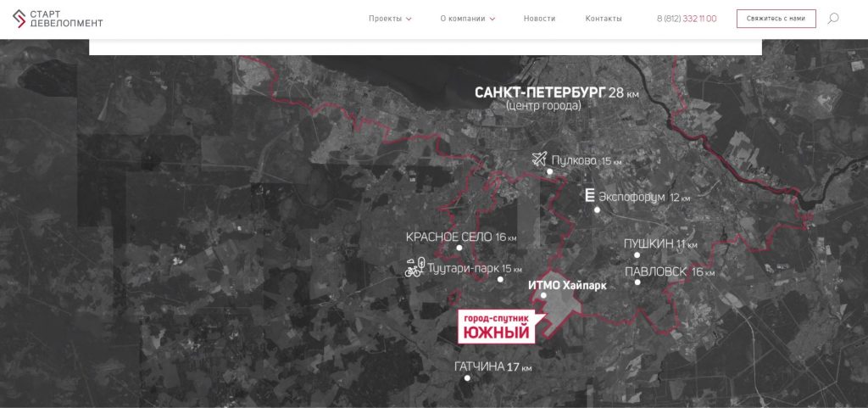Click the Красное Село 16 км label

(x=461, y=238)
